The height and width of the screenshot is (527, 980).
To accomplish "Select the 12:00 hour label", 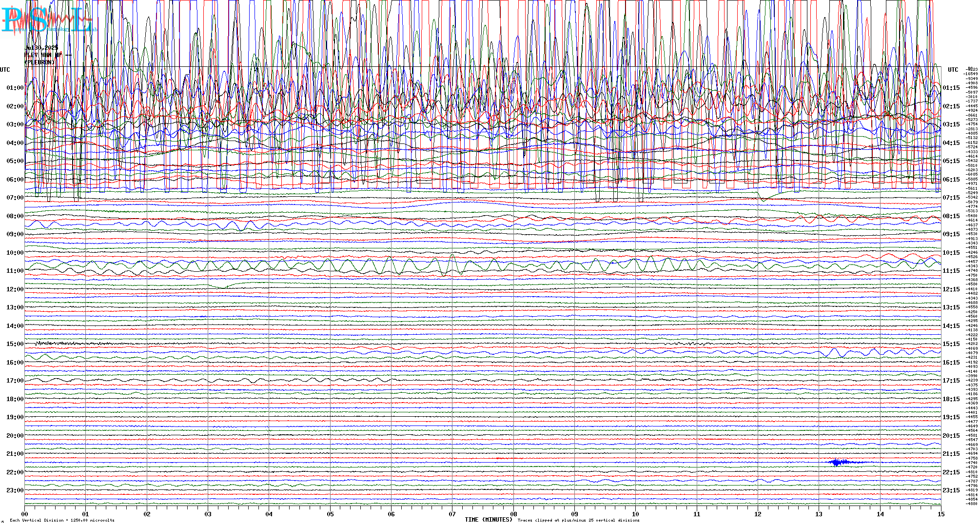I will click(x=15, y=289).
